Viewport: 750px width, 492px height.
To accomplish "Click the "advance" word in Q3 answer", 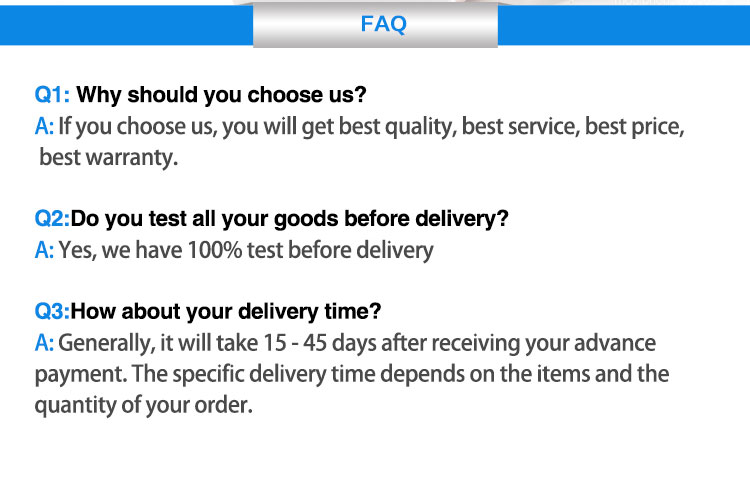I will click(x=616, y=343).
